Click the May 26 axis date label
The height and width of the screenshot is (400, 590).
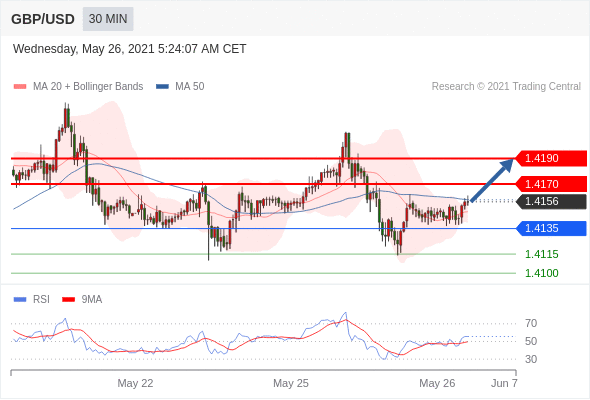pos(437,383)
